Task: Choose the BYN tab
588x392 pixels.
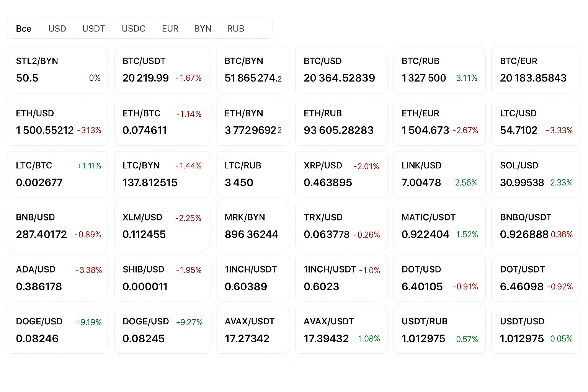Action: click(203, 29)
